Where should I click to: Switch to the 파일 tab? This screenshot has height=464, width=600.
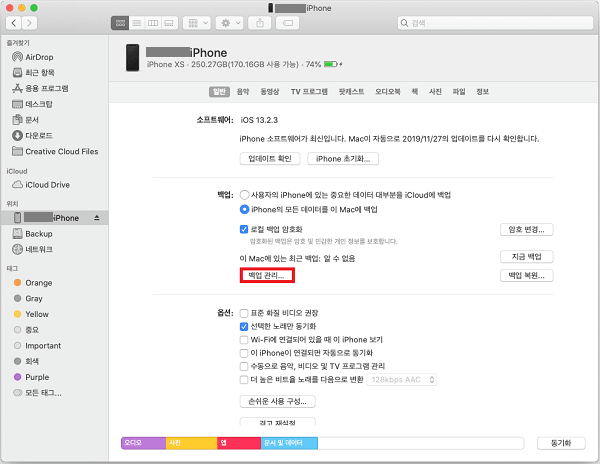459,92
